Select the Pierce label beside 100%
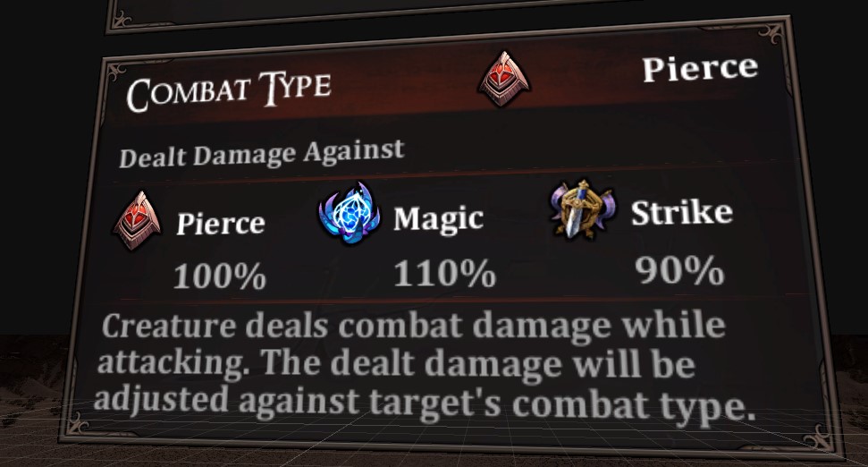Screen dimensions: 868x467 point(221,224)
